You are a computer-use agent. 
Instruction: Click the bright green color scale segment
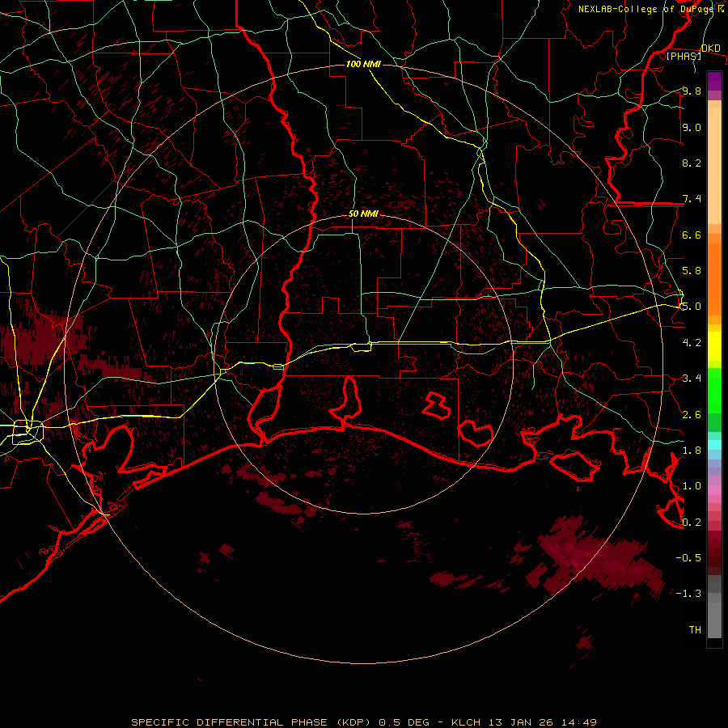(x=714, y=391)
